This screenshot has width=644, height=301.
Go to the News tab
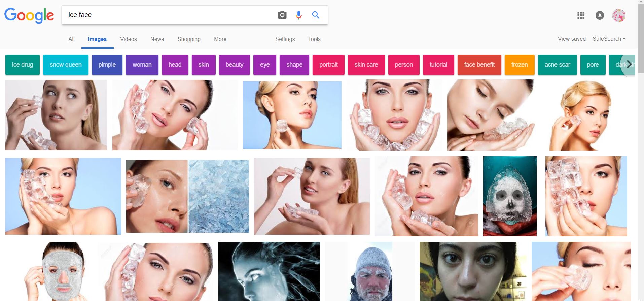point(157,39)
